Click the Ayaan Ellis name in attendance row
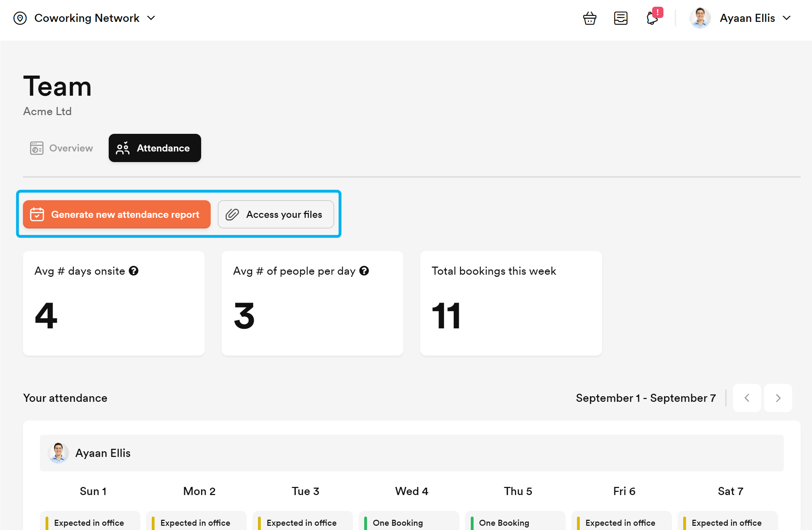 coord(103,453)
